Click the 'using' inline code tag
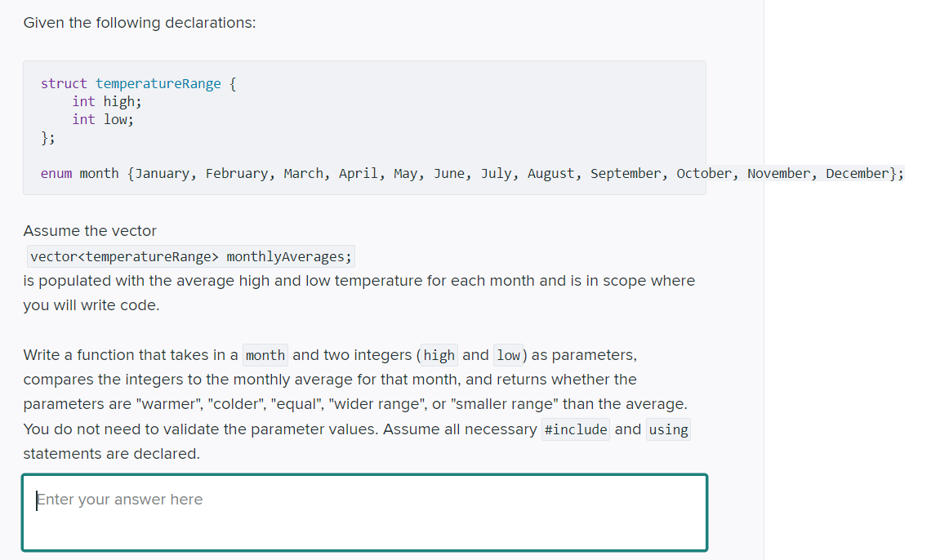This screenshot has width=940, height=560. [668, 429]
